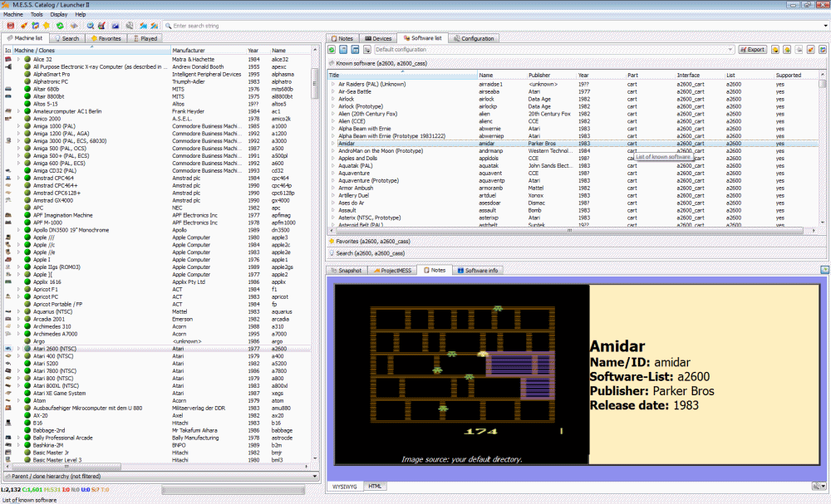831x504 pixels.
Task: Expand the Apple IIgs (ROM03) tree node
Action: (x=18, y=267)
